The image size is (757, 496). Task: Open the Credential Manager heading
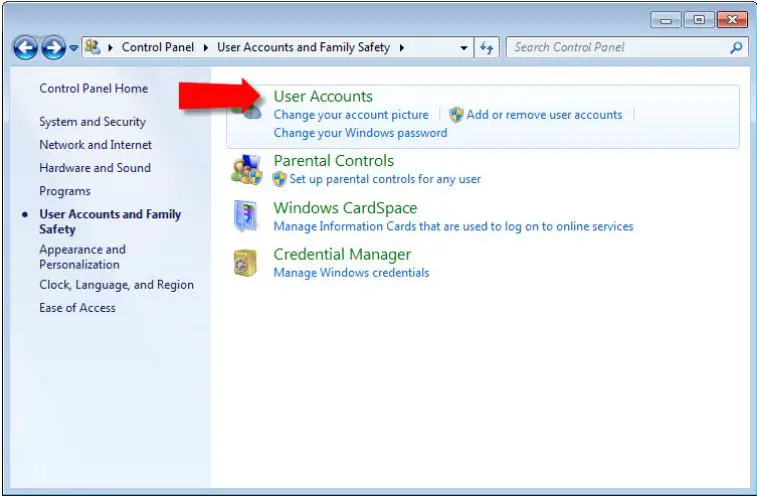(x=342, y=254)
